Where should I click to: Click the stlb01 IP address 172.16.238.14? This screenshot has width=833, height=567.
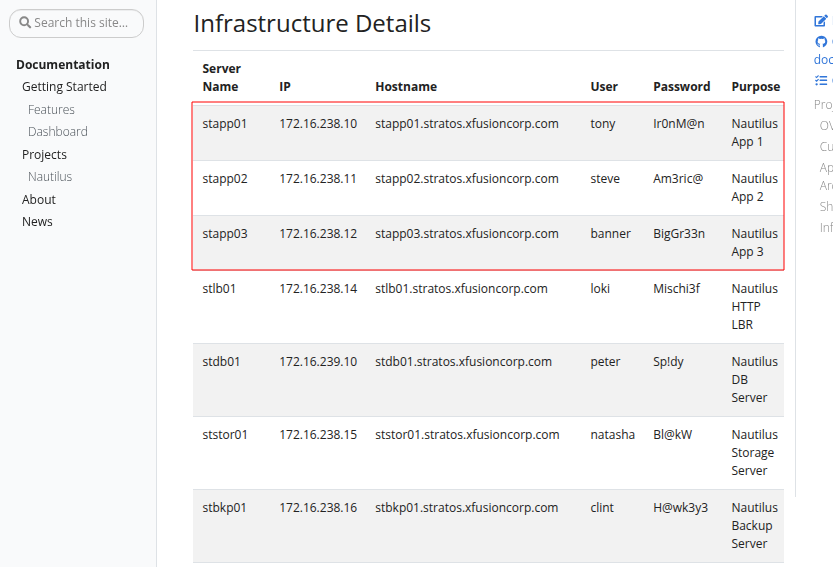tap(317, 289)
